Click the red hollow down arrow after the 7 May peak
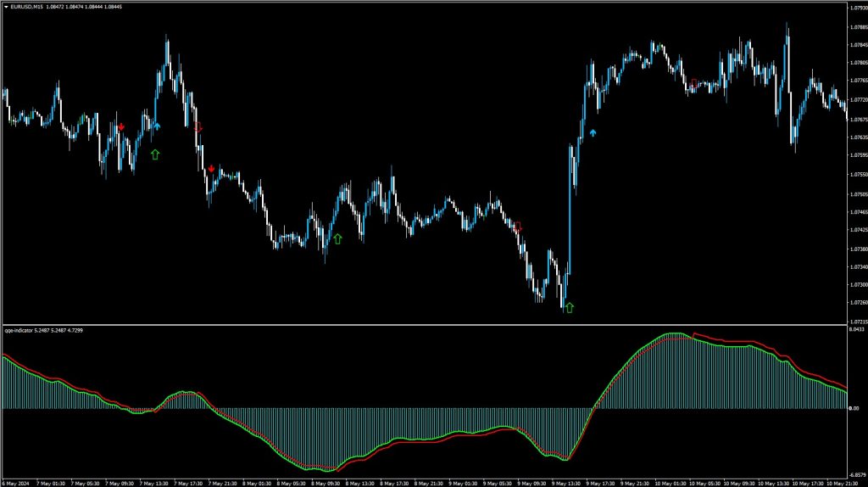Viewport: 868px width, 487px height. coord(198,126)
